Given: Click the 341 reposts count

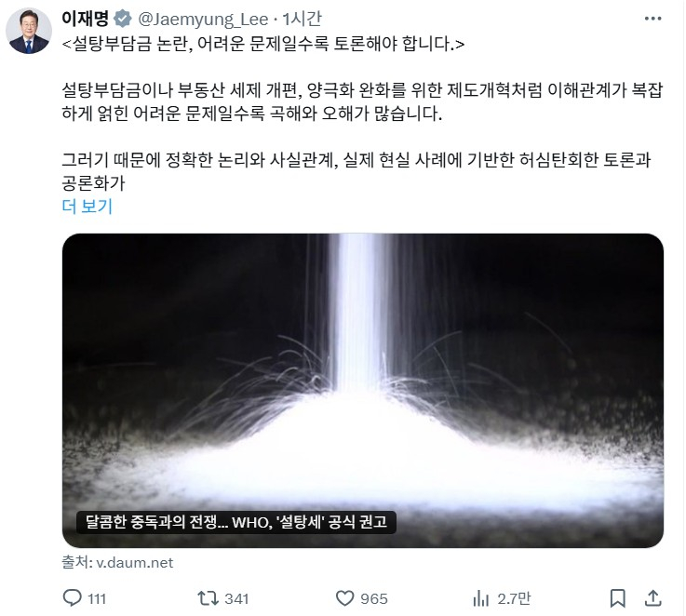Looking at the screenshot, I should tap(236, 598).
